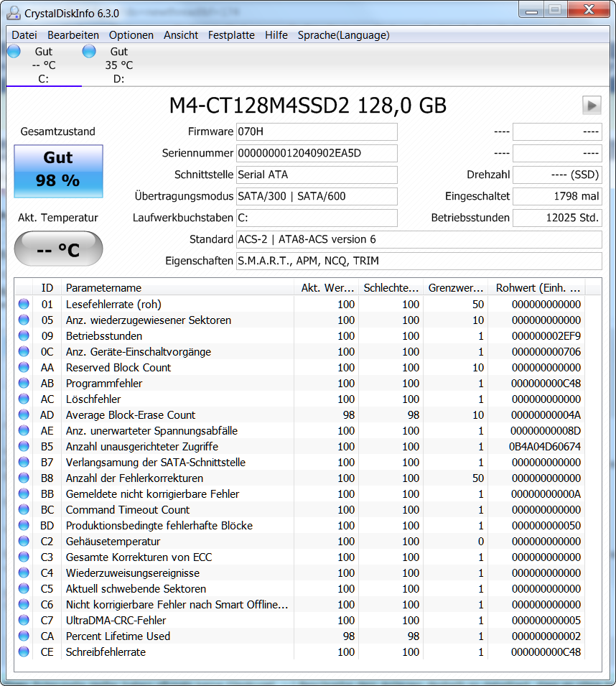Click the Grenzwer... column header

coord(456,287)
